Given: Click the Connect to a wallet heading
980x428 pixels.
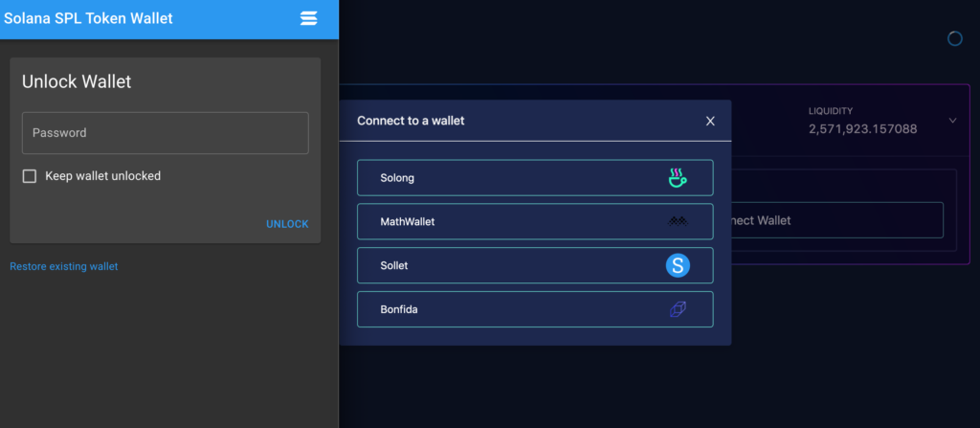Looking at the screenshot, I should click(x=411, y=121).
